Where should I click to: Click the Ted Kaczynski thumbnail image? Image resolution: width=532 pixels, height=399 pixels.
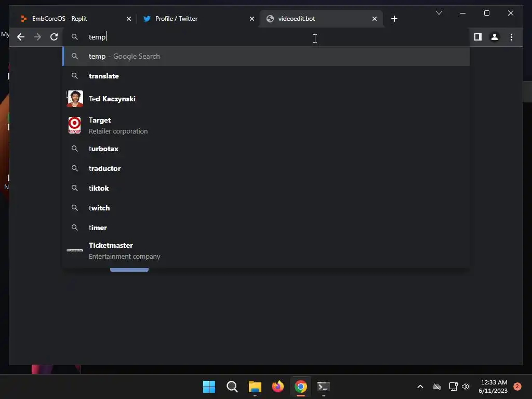point(75,99)
